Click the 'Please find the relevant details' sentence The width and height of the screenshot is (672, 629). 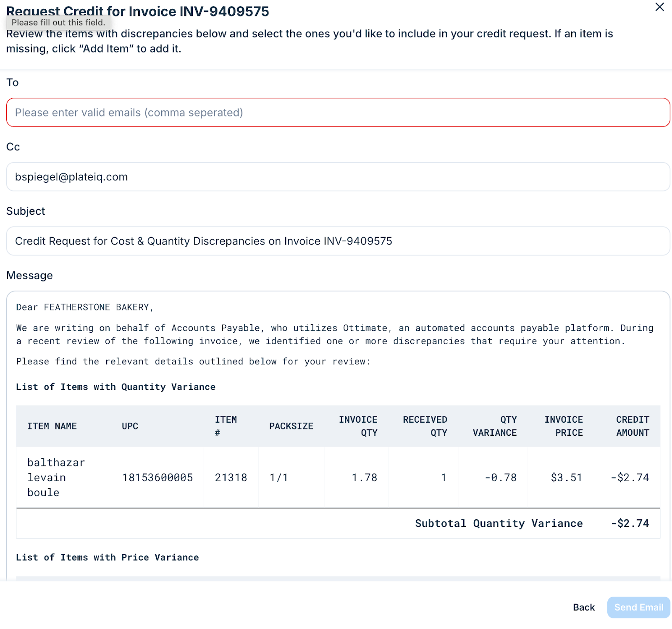pos(193,362)
